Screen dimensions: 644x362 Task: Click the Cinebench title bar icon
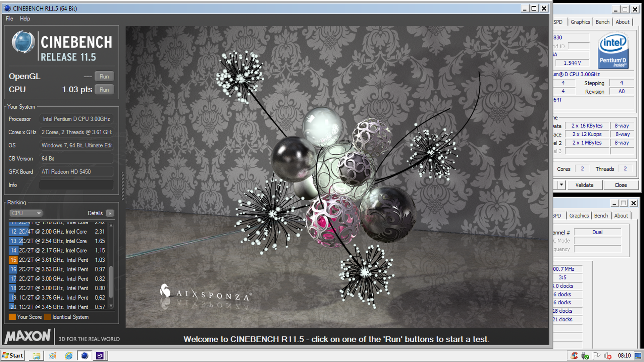point(7,8)
